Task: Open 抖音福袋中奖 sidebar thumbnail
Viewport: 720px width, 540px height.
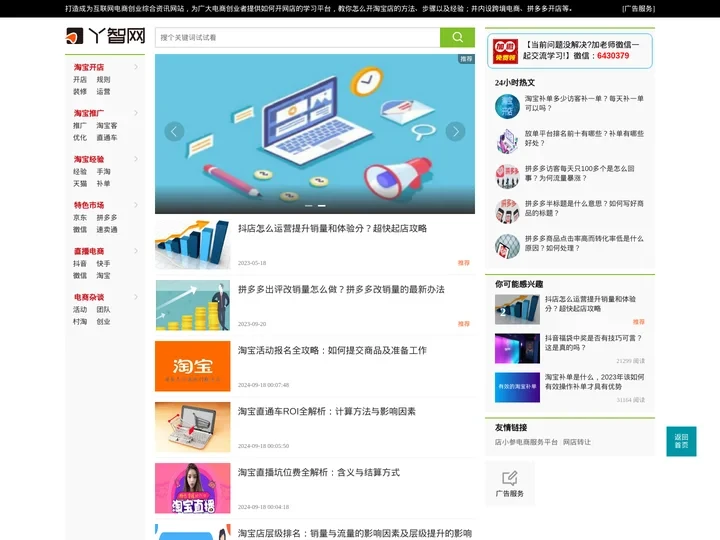Action: tap(517, 349)
